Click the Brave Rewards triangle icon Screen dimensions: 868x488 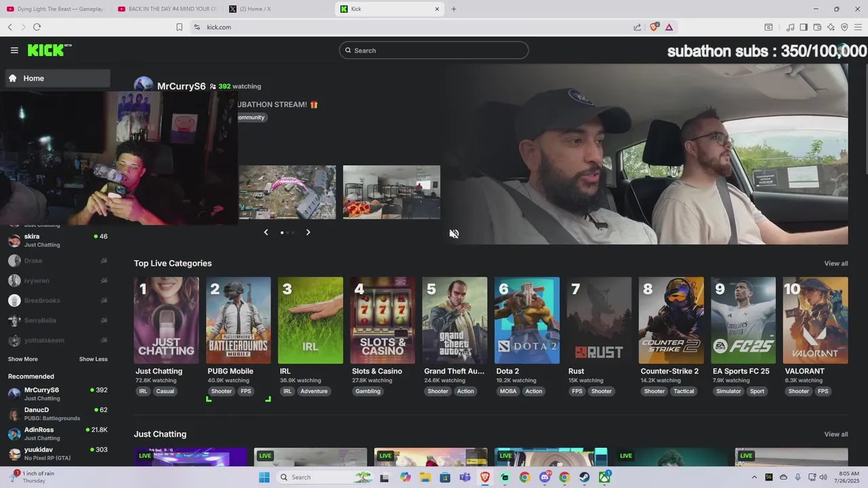pyautogui.click(x=669, y=27)
